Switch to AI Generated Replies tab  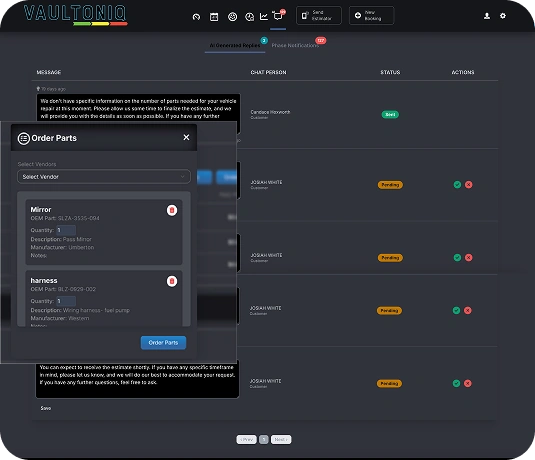coord(235,45)
